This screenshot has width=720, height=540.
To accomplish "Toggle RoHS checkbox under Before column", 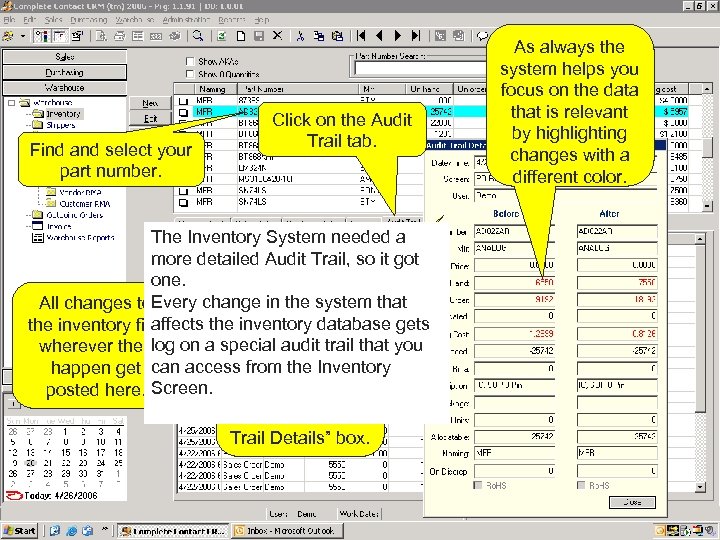I will [478, 485].
